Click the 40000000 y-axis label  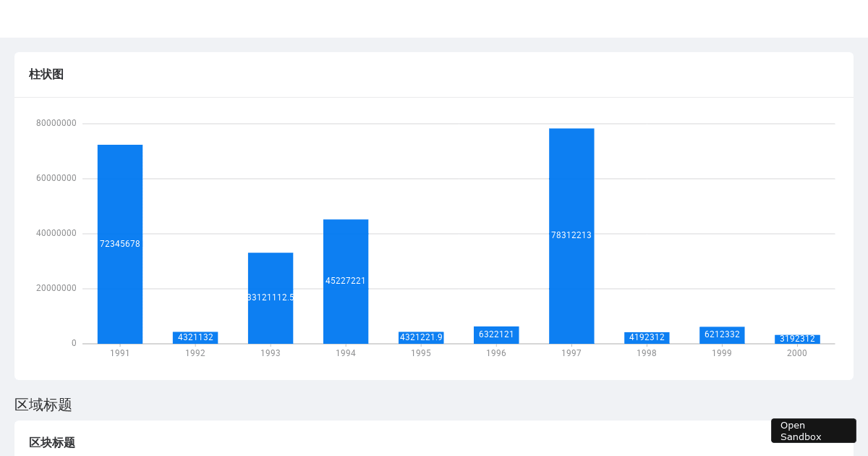pos(56,233)
